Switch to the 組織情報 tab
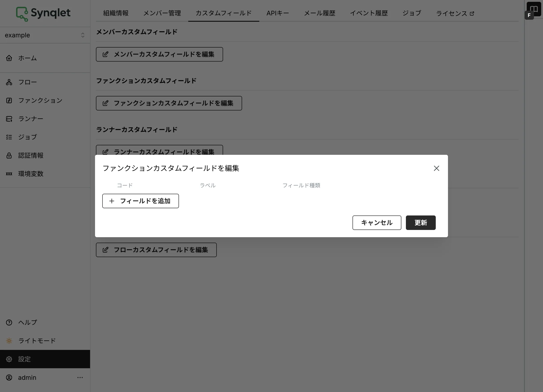This screenshot has width=543, height=392. [116, 13]
